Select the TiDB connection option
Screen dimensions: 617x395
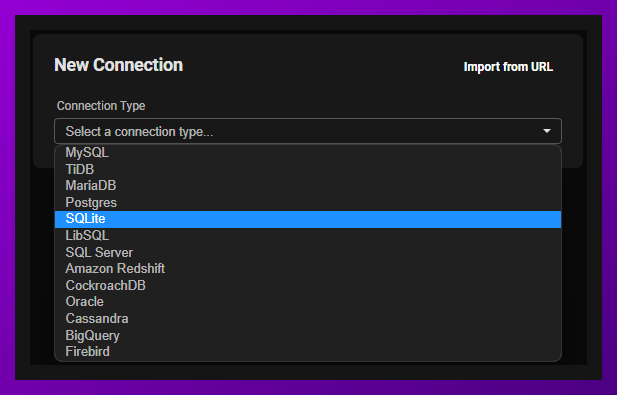(308, 169)
